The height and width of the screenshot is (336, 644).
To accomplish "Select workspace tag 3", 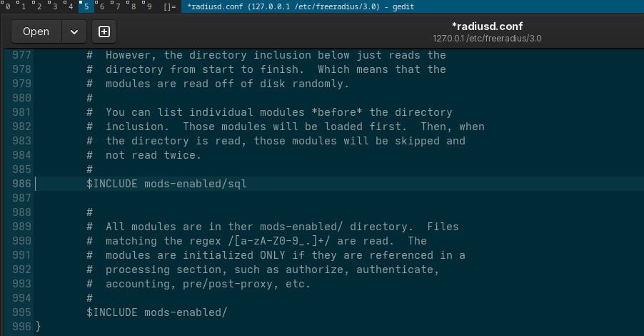I will [x=54, y=6].
